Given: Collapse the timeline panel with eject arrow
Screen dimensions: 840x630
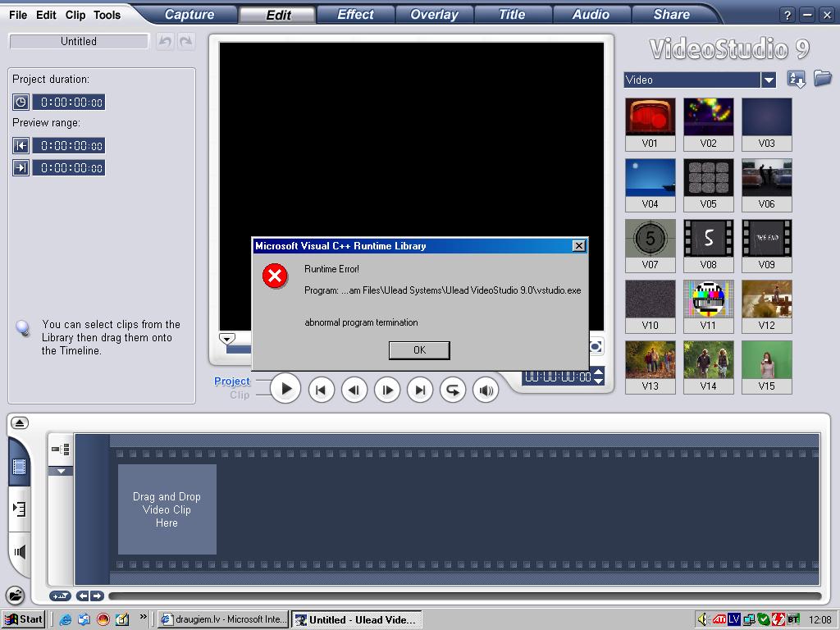Looking at the screenshot, I should (20, 422).
